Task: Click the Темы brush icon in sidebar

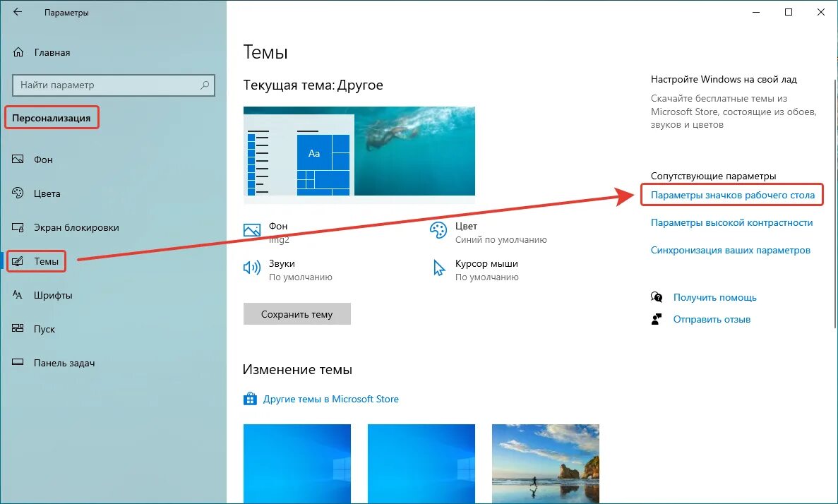Action: 18,261
